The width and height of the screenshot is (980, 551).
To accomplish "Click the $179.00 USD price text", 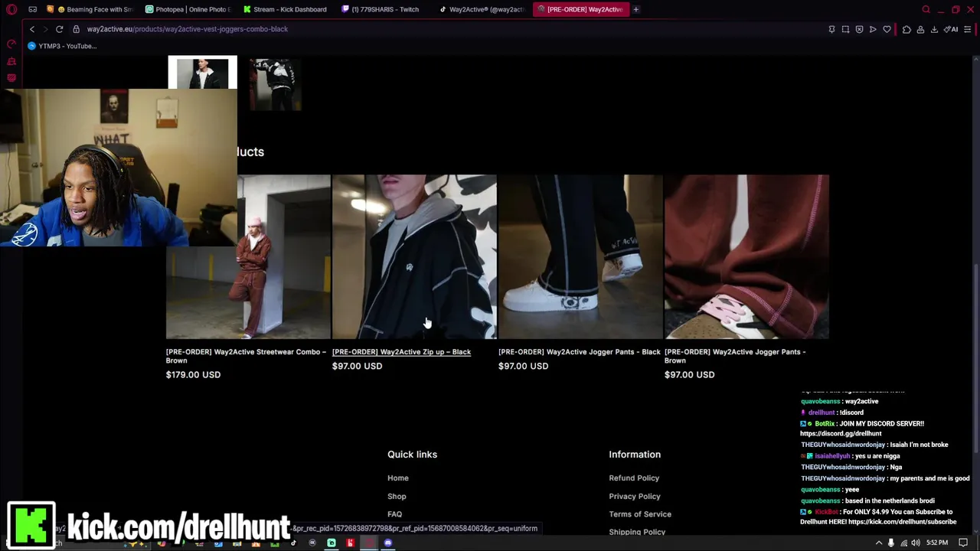I will click(193, 375).
